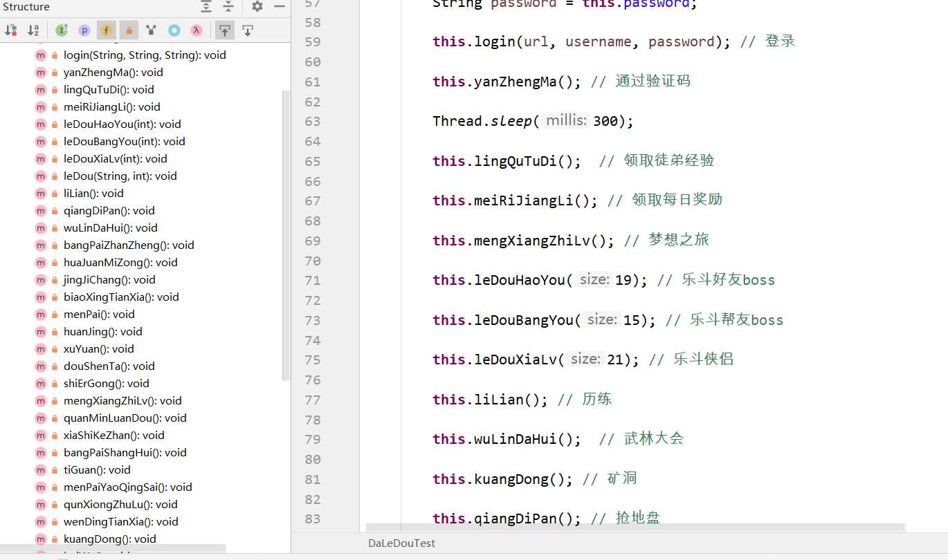Click editor horizontal scrollbar
The image size is (948, 560).
click(635, 527)
